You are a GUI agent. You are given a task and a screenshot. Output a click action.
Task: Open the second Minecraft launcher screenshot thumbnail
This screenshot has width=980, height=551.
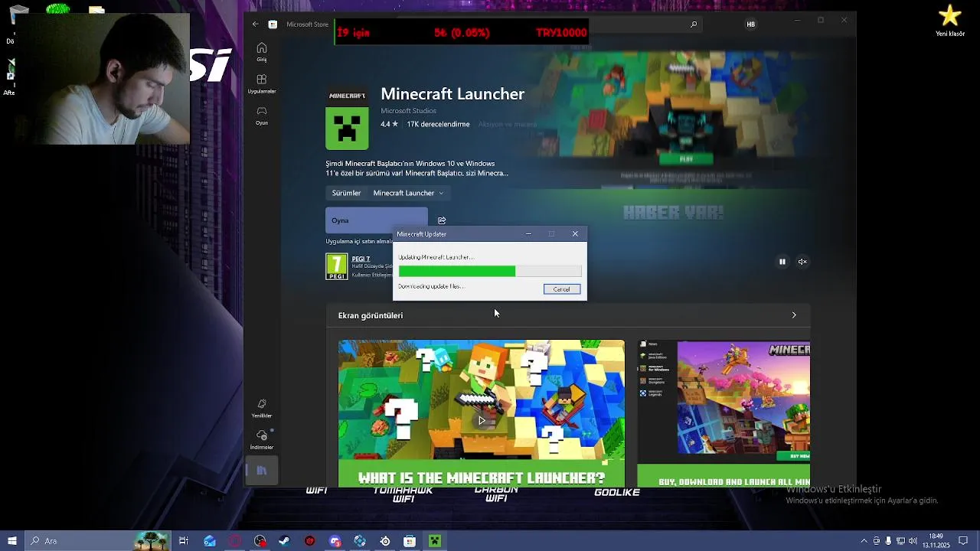coord(724,413)
